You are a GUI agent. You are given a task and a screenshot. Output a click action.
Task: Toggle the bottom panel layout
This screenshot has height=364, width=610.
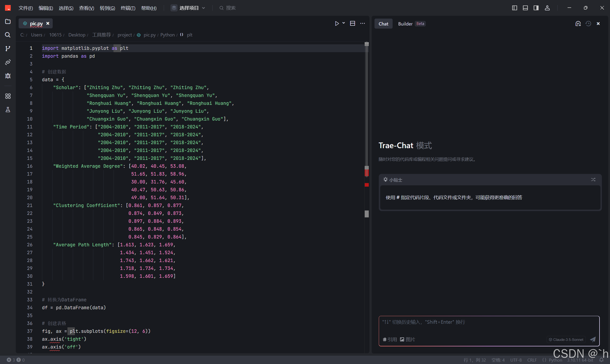(x=525, y=8)
